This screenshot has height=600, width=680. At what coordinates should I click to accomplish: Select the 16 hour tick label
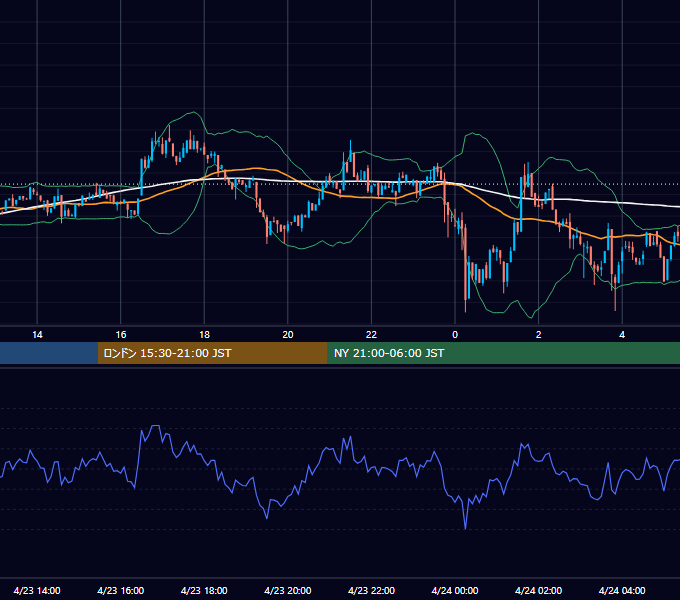click(x=121, y=335)
